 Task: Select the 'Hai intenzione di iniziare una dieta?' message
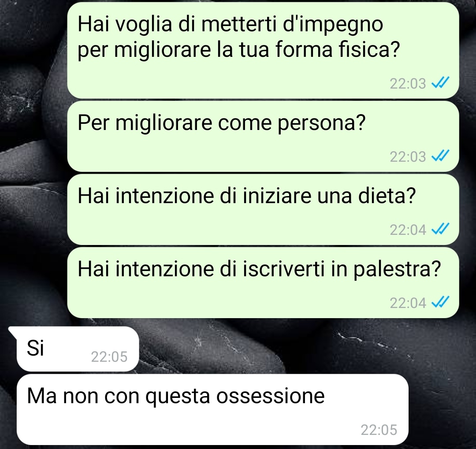pyautogui.click(x=263, y=209)
